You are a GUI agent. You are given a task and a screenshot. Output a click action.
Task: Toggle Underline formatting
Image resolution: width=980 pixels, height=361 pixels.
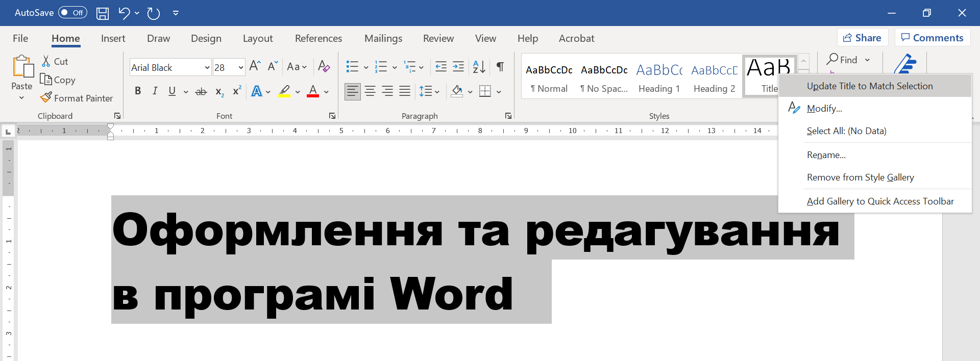[172, 91]
